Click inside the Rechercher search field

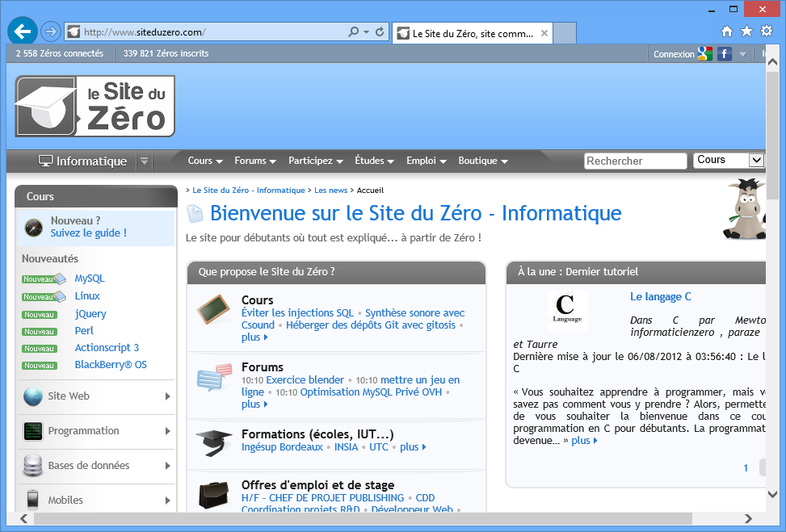pyautogui.click(x=635, y=161)
